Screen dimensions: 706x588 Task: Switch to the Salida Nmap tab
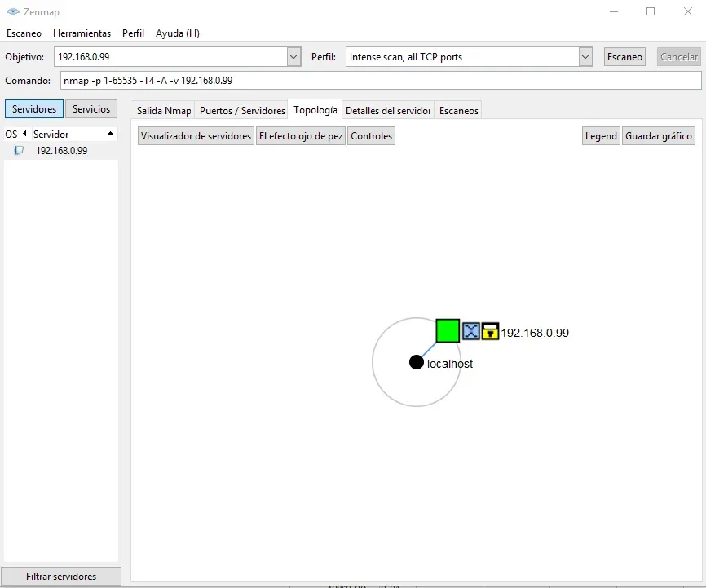(164, 110)
